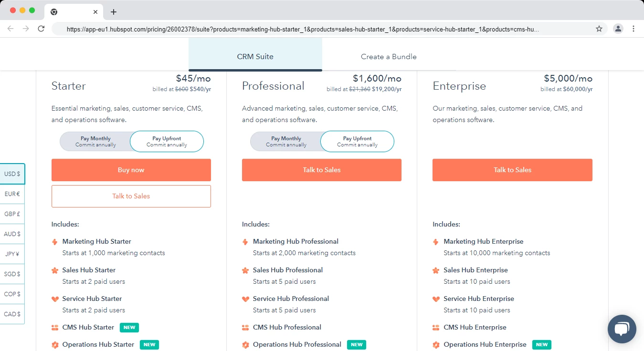Switch currency to COP $
This screenshot has height=351, width=644.
click(12, 294)
